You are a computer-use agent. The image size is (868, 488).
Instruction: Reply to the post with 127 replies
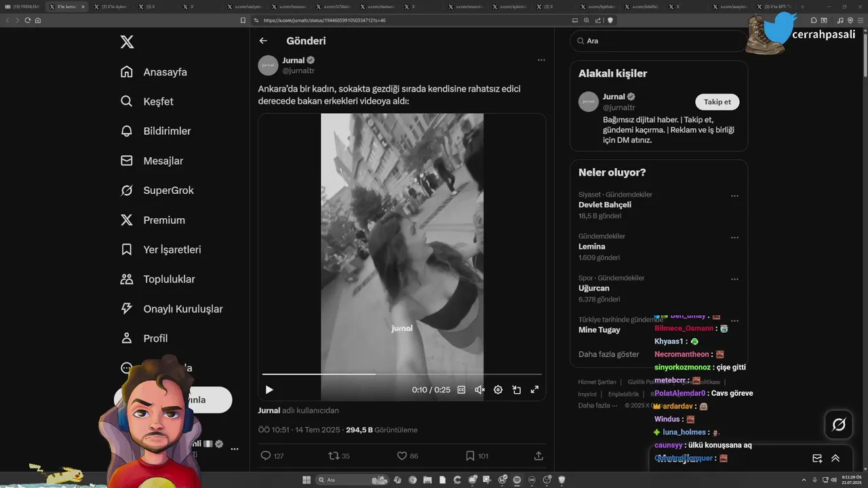click(272, 456)
